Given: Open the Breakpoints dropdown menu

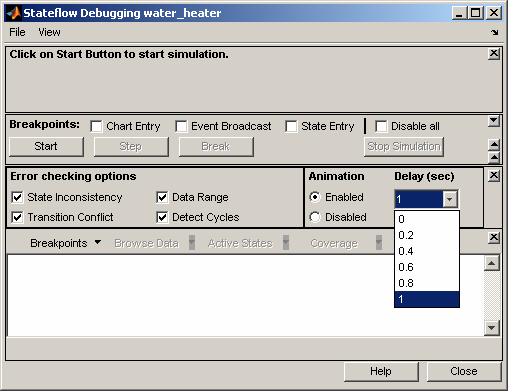Looking at the screenshot, I should point(65,243).
